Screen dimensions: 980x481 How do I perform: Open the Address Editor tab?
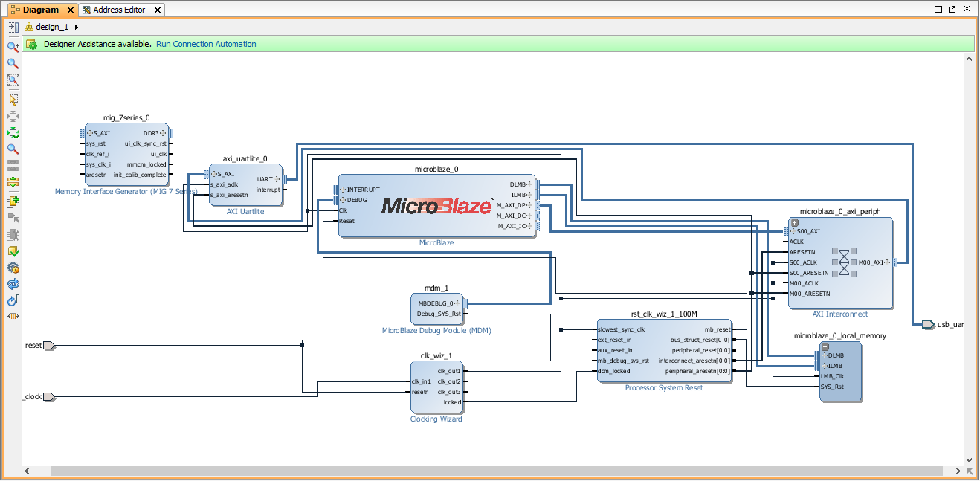(118, 10)
